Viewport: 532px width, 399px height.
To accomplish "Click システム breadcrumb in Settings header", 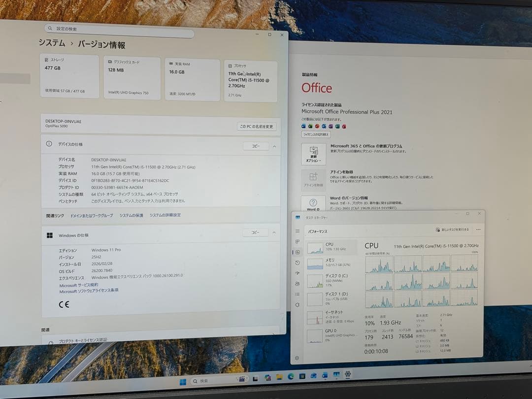I will 52,43.
